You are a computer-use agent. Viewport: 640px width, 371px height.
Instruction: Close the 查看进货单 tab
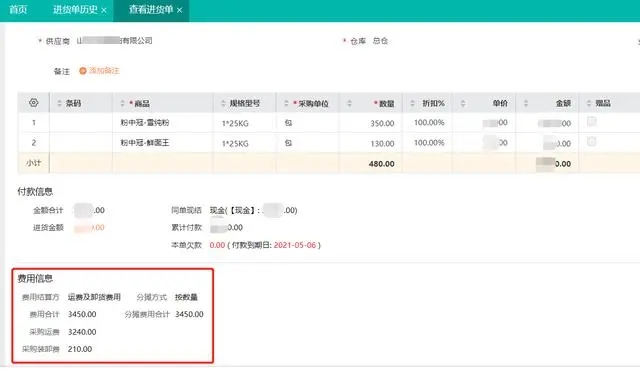tap(180, 10)
